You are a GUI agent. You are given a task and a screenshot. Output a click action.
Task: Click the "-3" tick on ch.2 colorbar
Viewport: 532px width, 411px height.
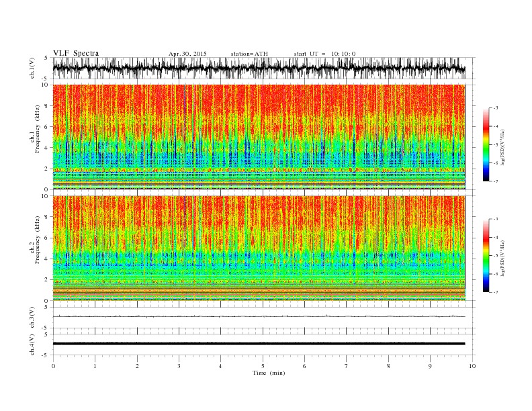496,219
